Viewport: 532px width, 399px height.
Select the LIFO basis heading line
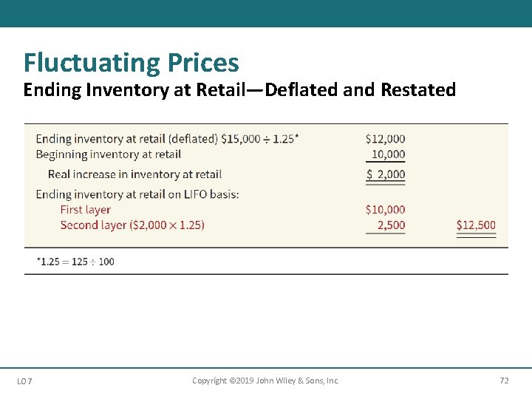click(x=137, y=194)
